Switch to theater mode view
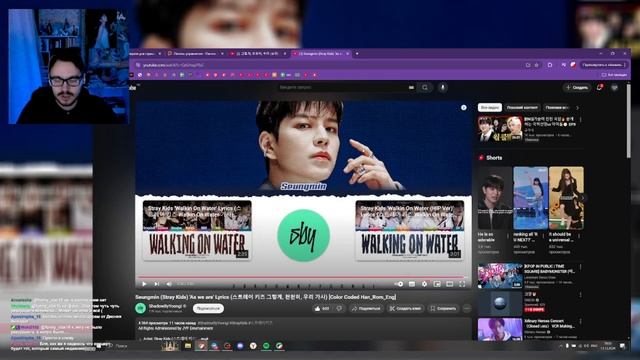 point(449,284)
